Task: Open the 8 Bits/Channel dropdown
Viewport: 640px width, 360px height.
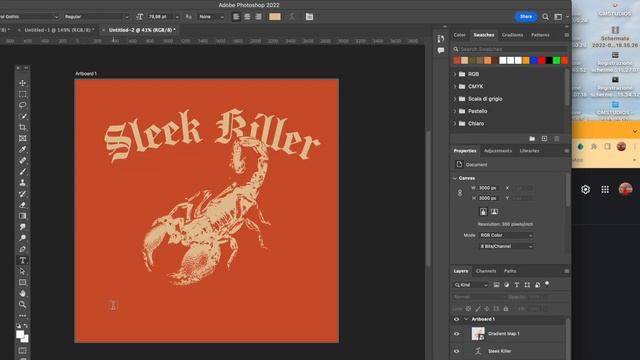Action: [x=506, y=247]
